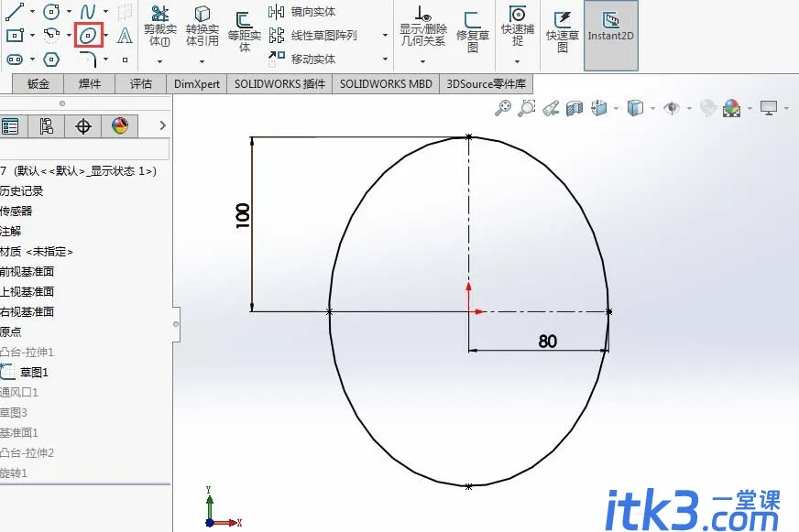Select the Ellipse sketch tool
Image resolution: width=799 pixels, height=532 pixels.
click(88, 35)
